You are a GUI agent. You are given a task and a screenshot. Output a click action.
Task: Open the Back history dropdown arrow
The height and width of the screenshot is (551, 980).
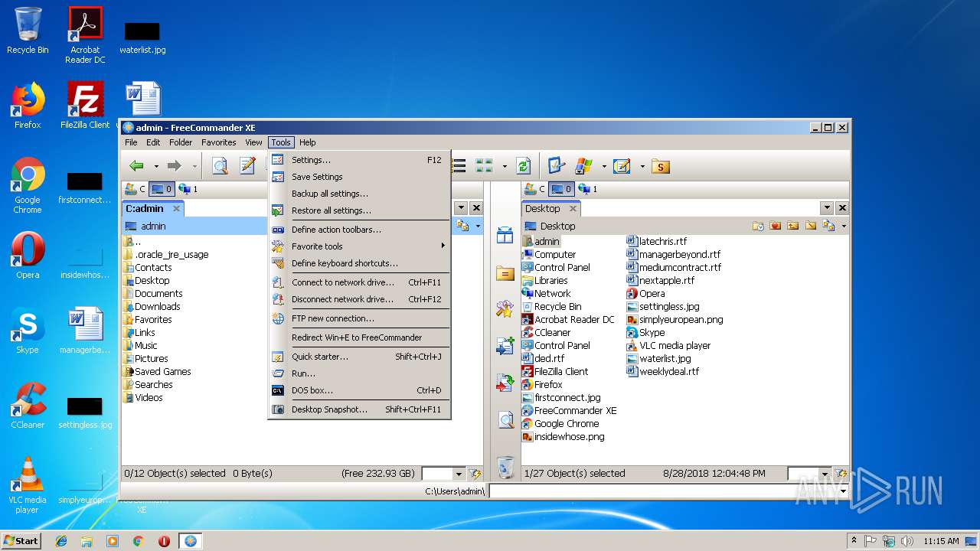[156, 166]
